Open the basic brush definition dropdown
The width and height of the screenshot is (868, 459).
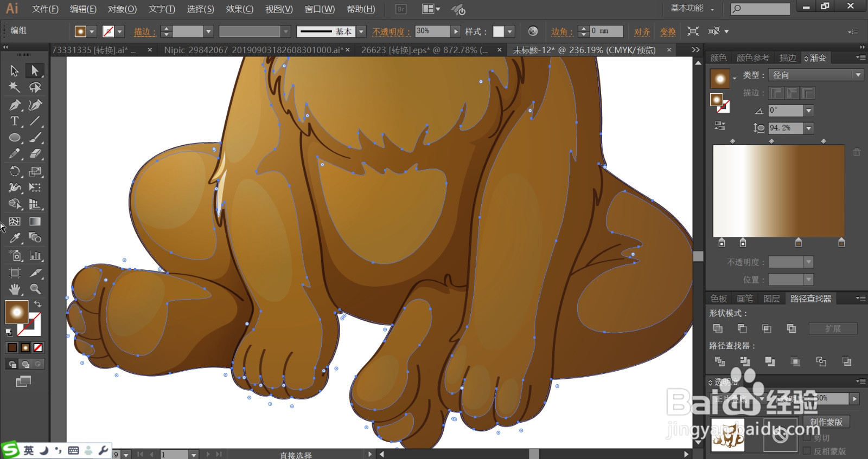[361, 31]
